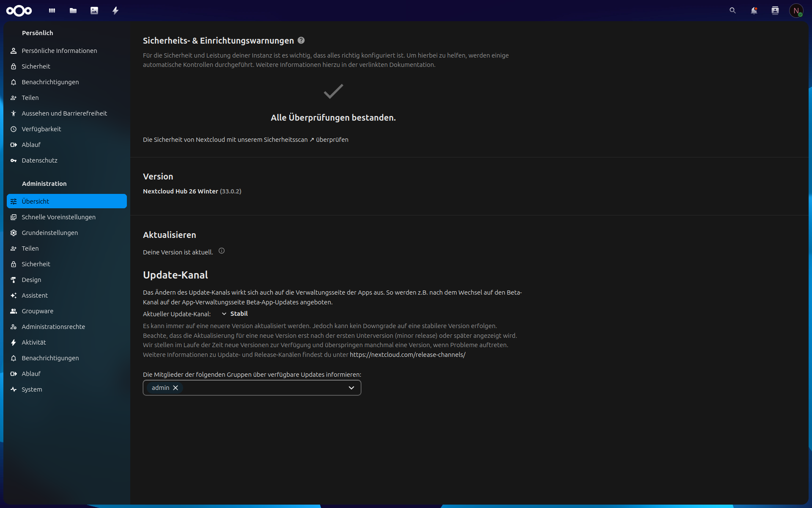Click inside the groups input field
The height and width of the screenshot is (508, 812).
click(x=262, y=388)
